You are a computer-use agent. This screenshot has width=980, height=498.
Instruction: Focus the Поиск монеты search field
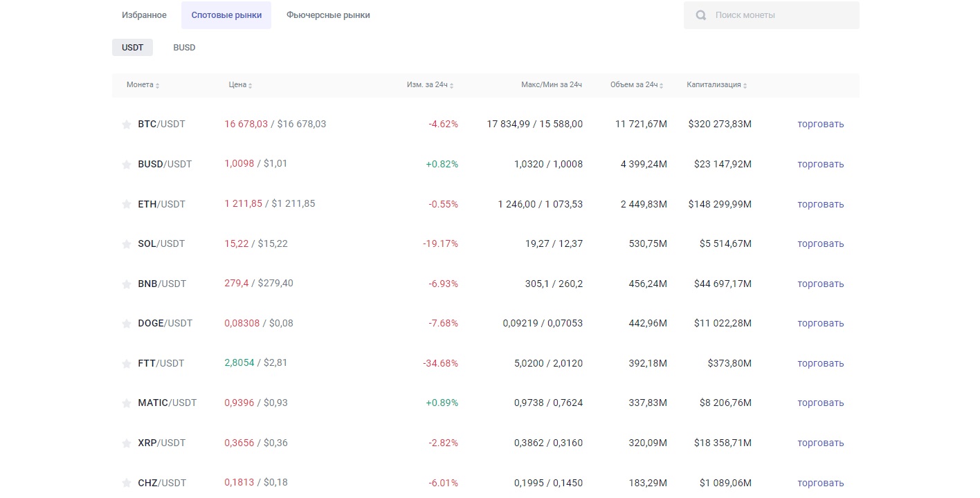coord(772,15)
